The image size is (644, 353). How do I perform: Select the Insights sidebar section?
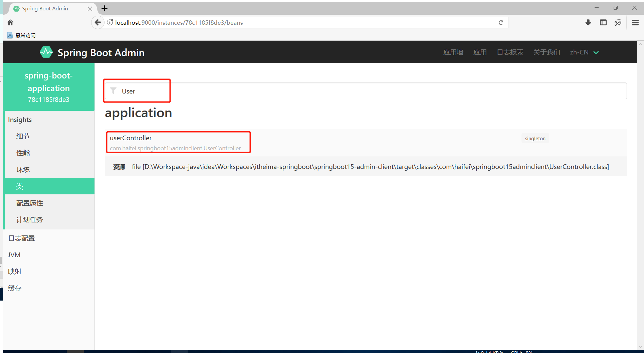click(x=20, y=120)
